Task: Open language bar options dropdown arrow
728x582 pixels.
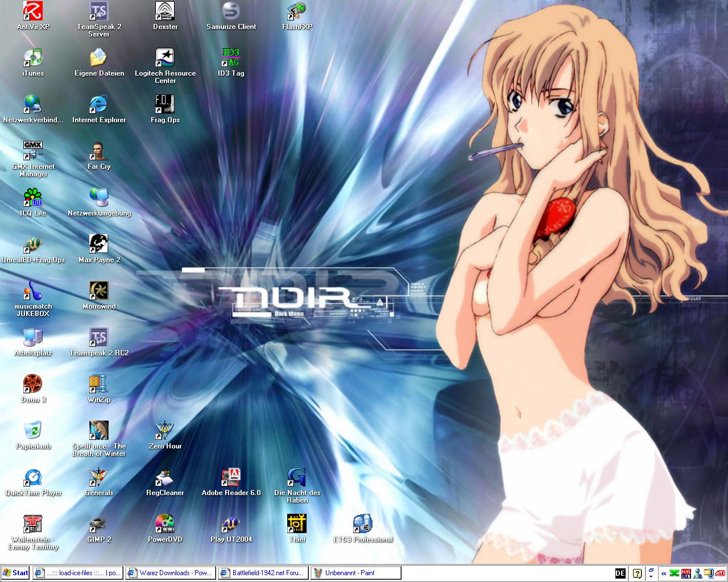Action: [651, 576]
